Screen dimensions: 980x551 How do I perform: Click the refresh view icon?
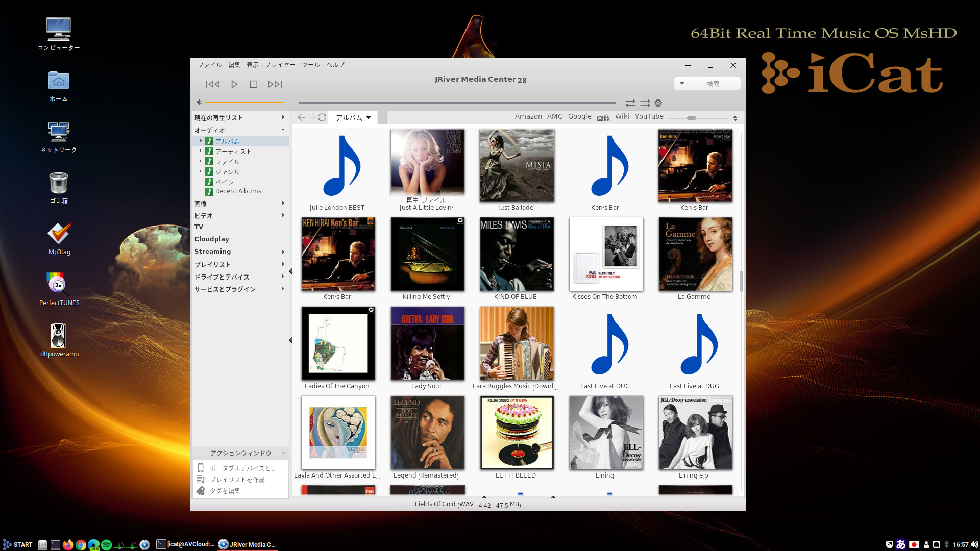coord(322,117)
